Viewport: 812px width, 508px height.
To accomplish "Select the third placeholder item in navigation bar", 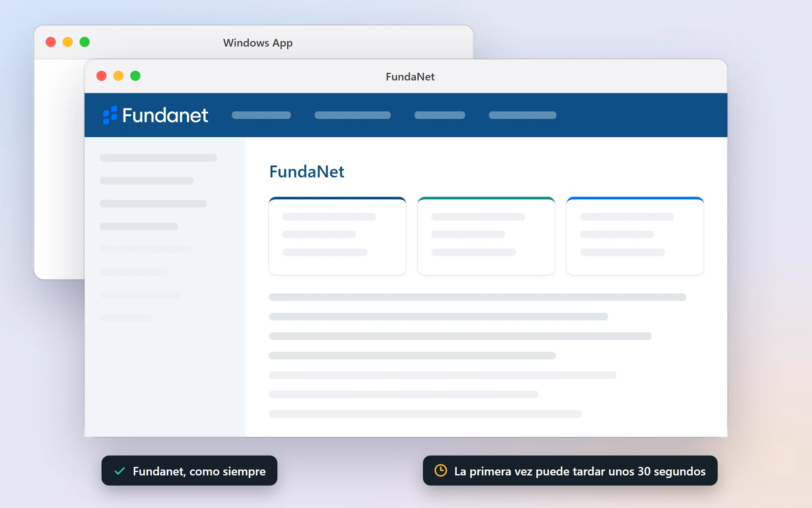I will pyautogui.click(x=440, y=115).
